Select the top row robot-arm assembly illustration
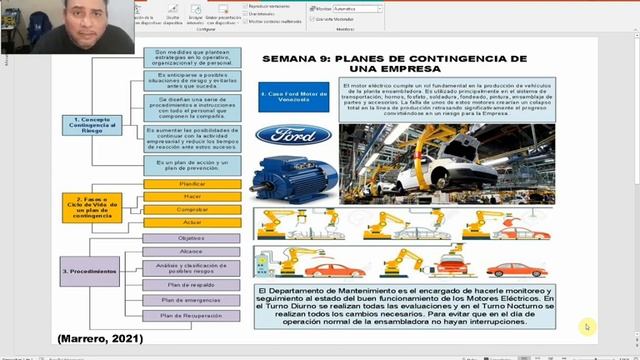This screenshot has height=360, width=640. 403,224
